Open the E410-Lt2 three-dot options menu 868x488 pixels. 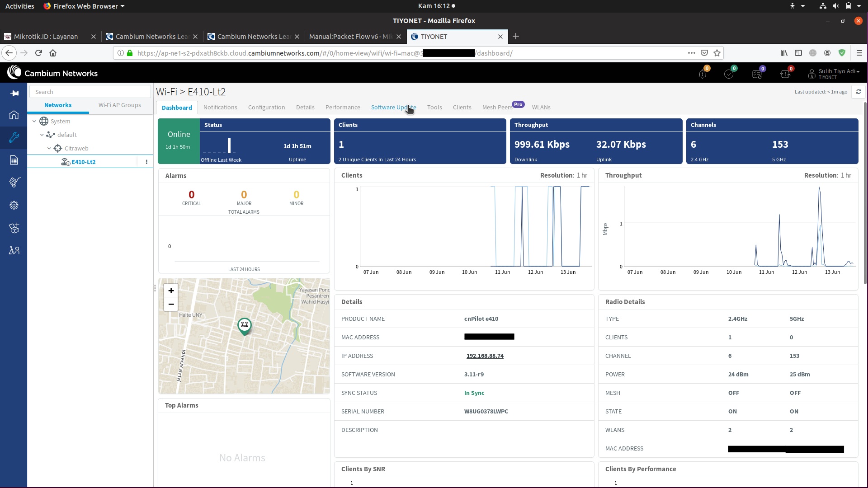coord(146,162)
